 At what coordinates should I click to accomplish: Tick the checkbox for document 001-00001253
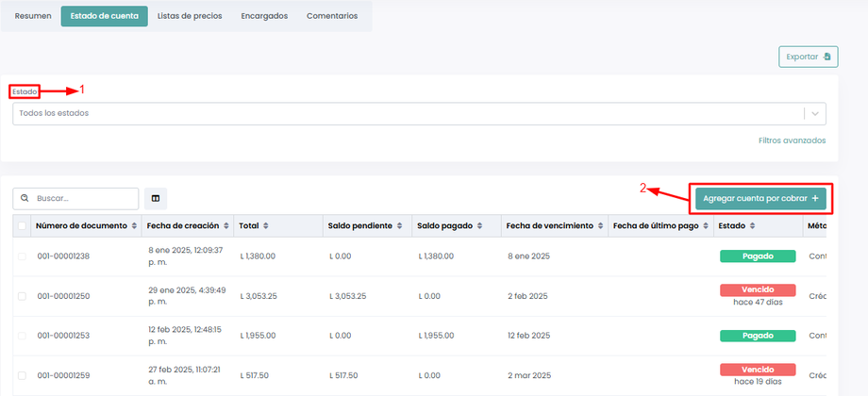[23, 336]
